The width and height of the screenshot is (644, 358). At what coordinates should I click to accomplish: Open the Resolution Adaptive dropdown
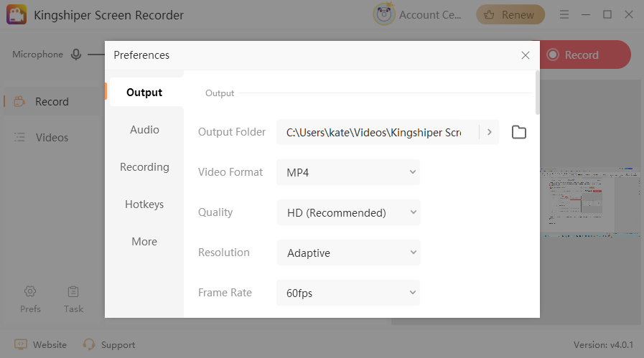(348, 253)
